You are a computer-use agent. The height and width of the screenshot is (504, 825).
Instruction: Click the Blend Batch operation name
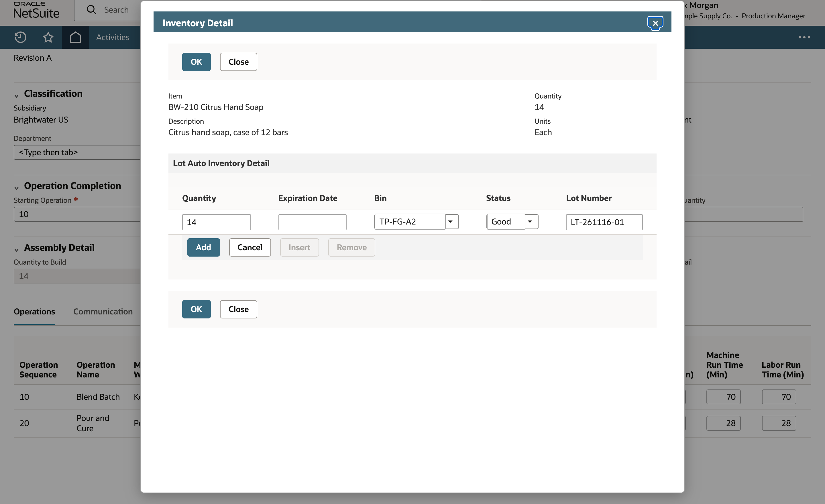(x=98, y=397)
